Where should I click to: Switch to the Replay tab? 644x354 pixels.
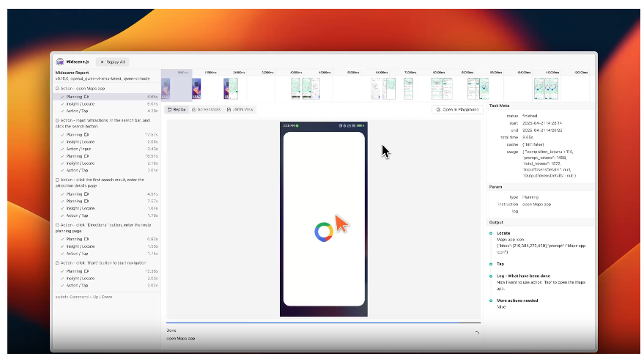click(177, 110)
